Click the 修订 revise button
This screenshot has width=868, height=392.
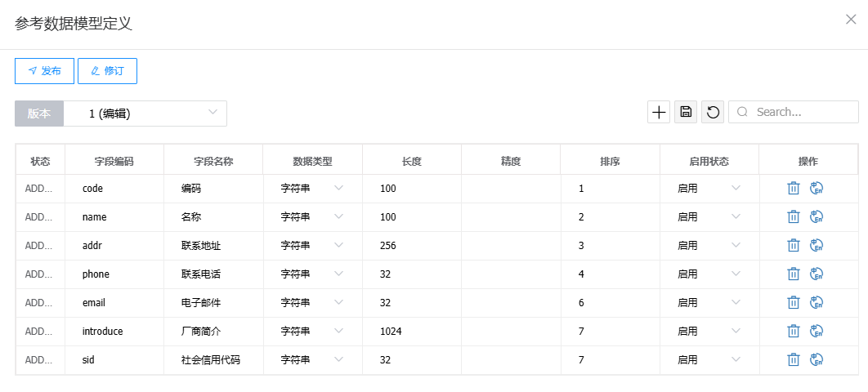click(107, 71)
